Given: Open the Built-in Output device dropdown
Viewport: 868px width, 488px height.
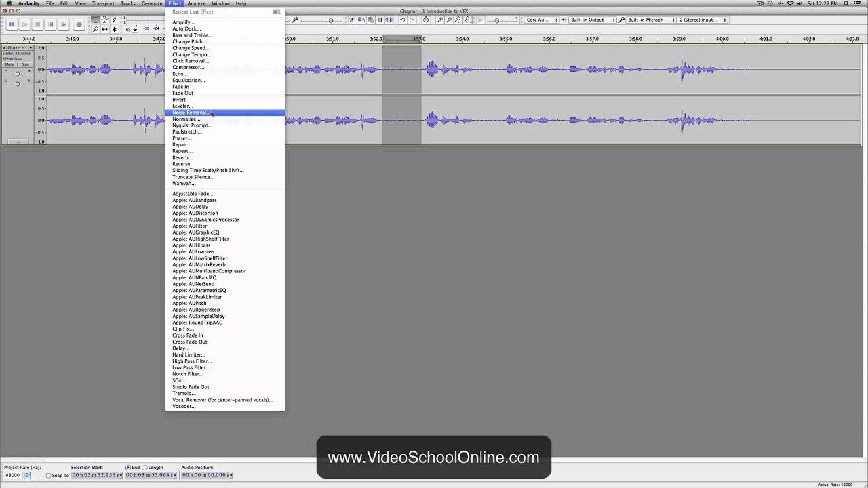Looking at the screenshot, I should point(593,20).
